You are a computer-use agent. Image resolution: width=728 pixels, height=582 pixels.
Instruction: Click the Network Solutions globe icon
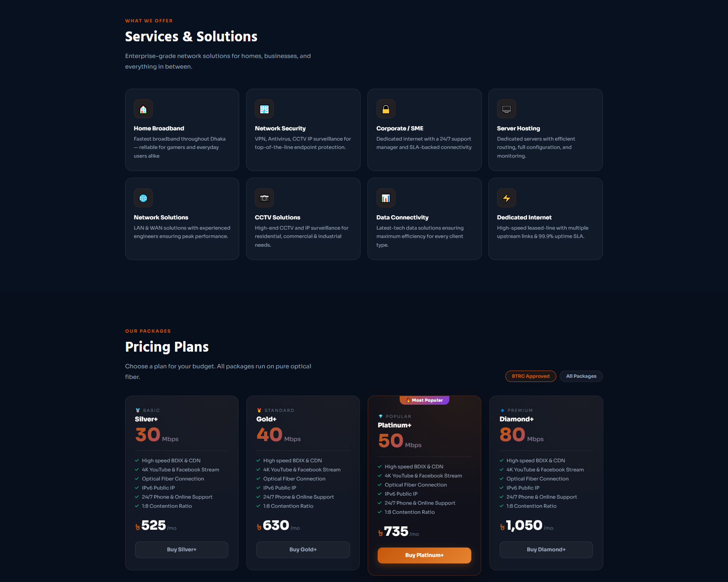pyautogui.click(x=143, y=198)
